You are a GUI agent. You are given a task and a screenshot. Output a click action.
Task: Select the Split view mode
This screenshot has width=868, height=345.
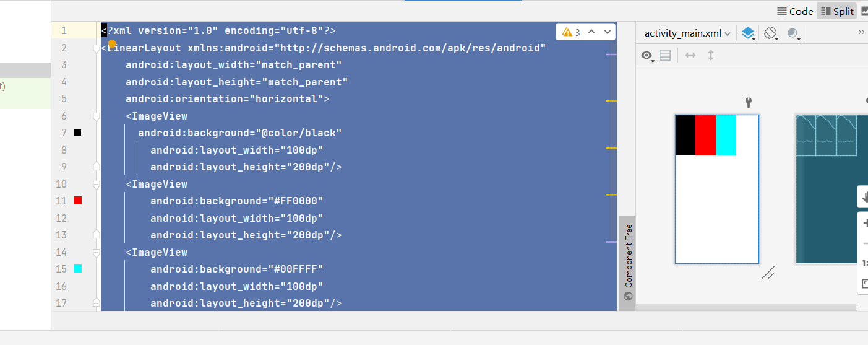(x=838, y=11)
